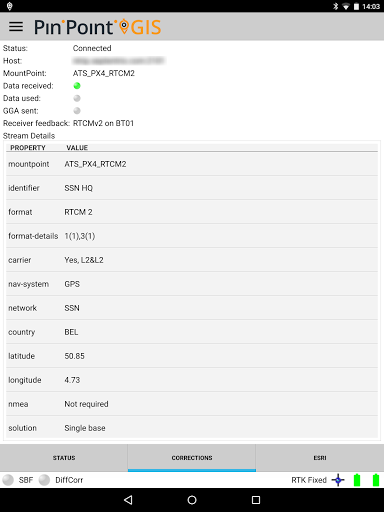
Task: Open Android recent apps square
Action: click(256, 500)
